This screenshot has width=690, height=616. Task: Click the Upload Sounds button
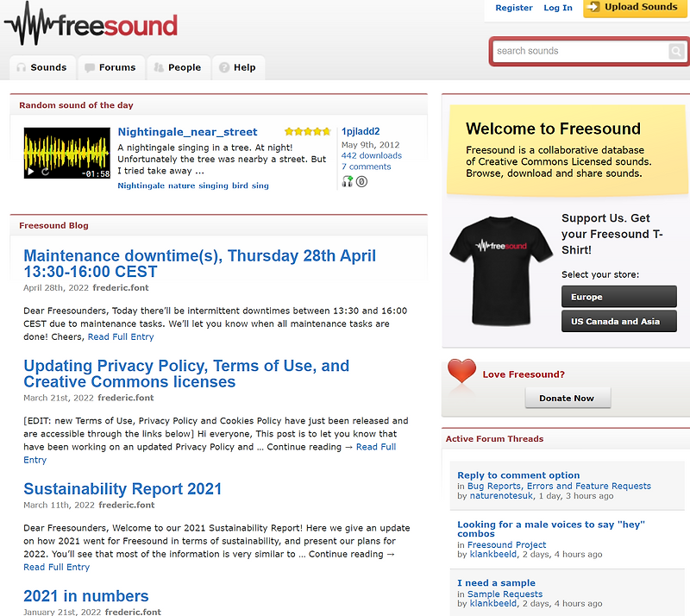(x=635, y=8)
